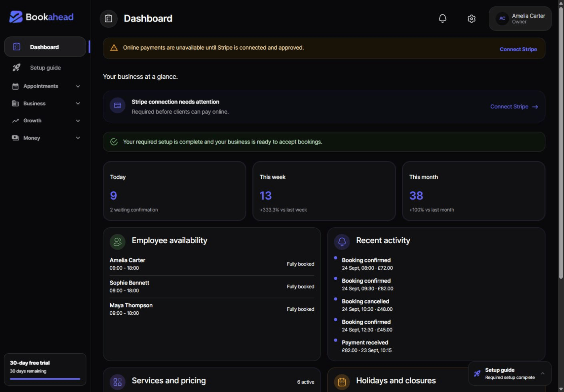This screenshot has height=392, width=564.
Task: Click the warning triangle icon in payments banner
Action: tap(114, 48)
